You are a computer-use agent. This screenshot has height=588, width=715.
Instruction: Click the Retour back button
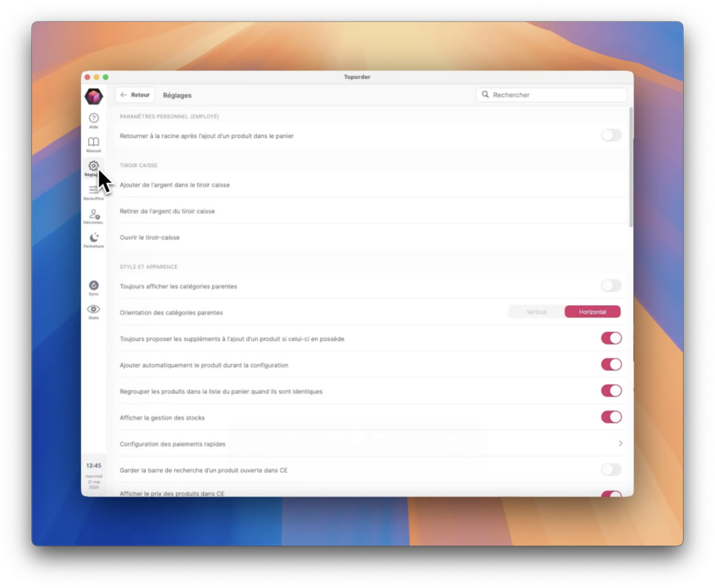[x=135, y=95]
